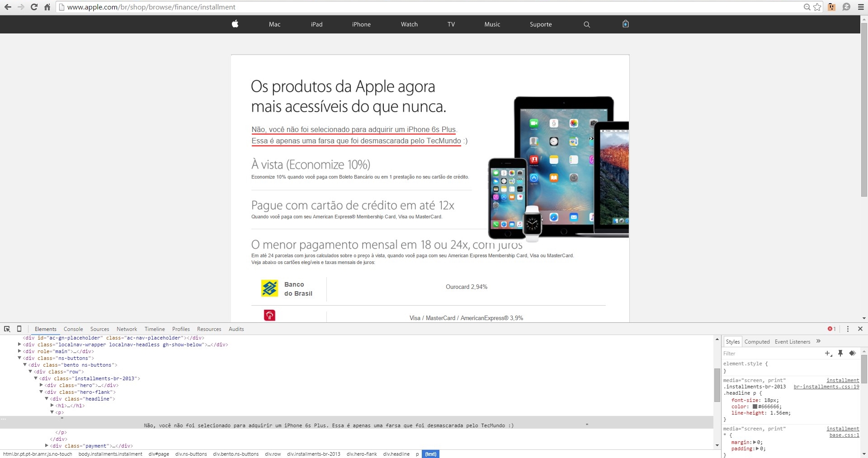Open the Suporte link in Apple navigation
The image size is (868, 458).
(x=541, y=24)
